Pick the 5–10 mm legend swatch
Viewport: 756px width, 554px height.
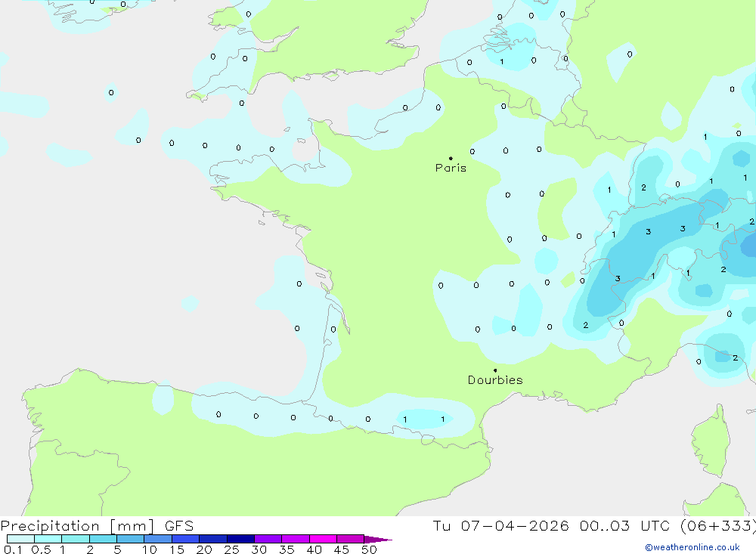coord(131,539)
